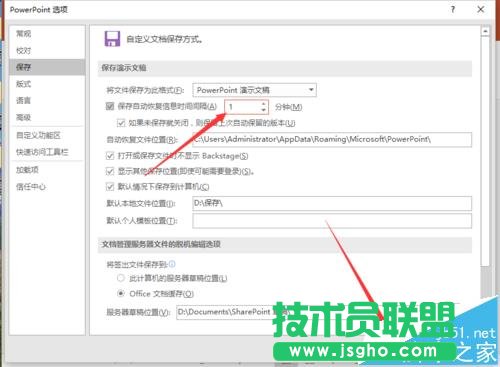The image size is (500, 367).
Task: Toggle show additional save locations checkbox
Action: 110,171
